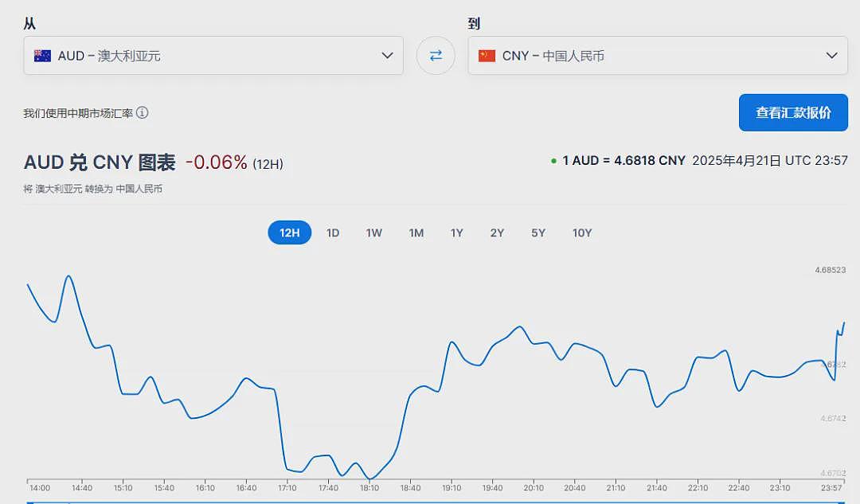This screenshot has width=860, height=504.
Task: Open the AUD source currency dropdown
Action: pos(213,56)
